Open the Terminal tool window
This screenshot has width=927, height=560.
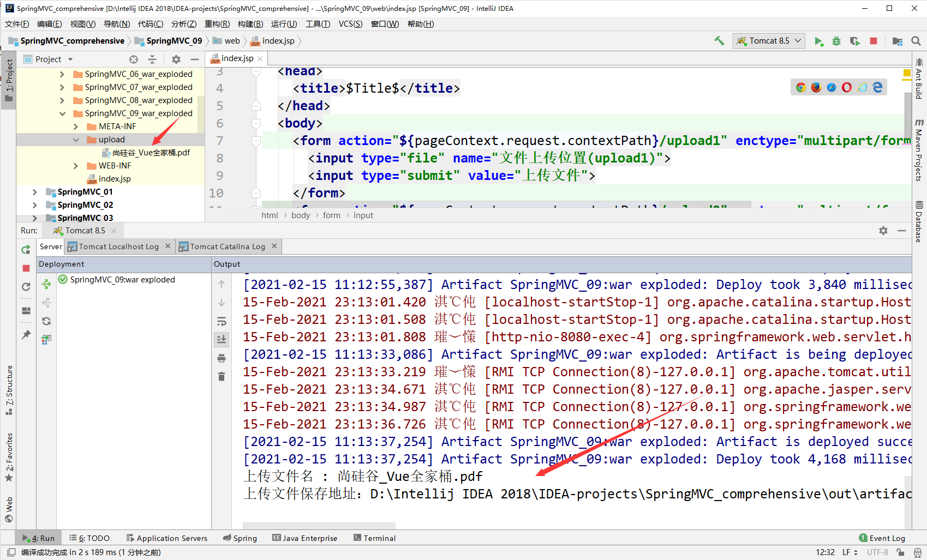tap(374, 538)
